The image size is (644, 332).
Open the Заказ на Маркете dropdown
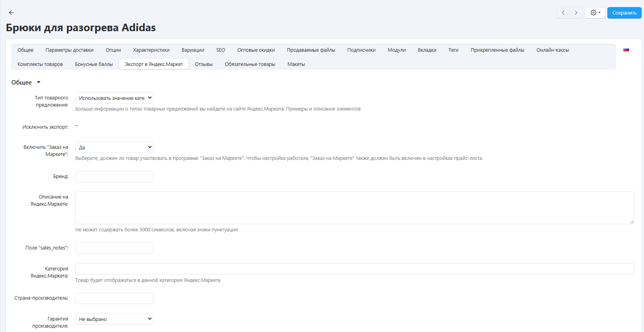114,147
